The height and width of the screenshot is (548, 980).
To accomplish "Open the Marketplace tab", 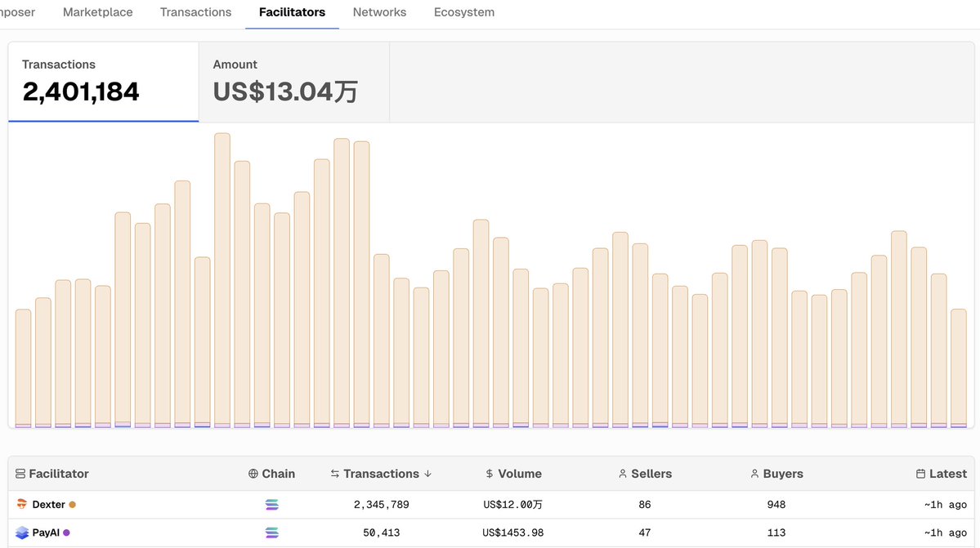I will 97,12.
